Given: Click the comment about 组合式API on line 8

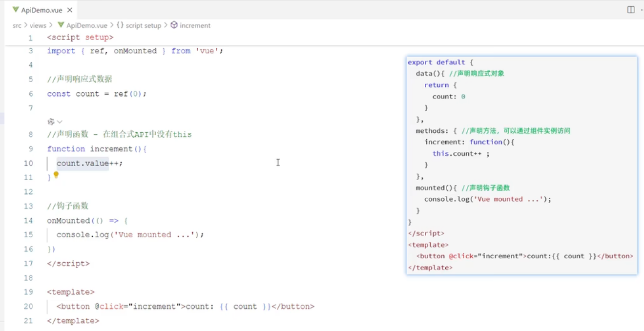Looking at the screenshot, I should 119,134.
